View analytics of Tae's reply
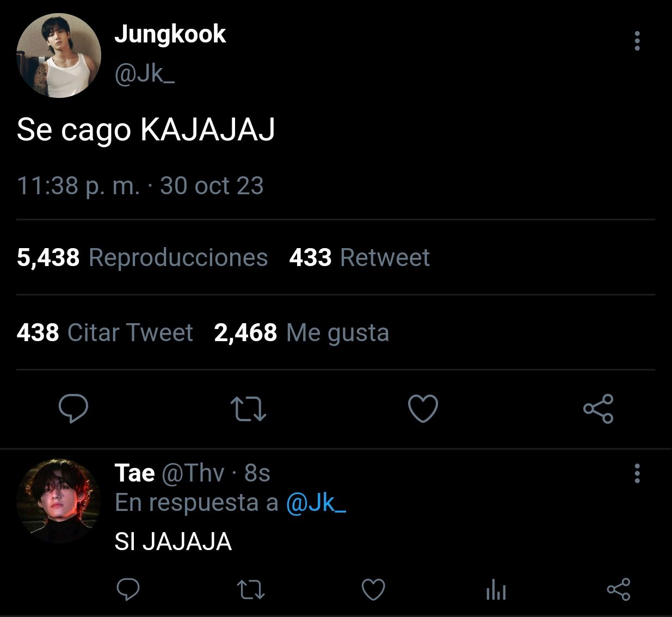 [496, 590]
